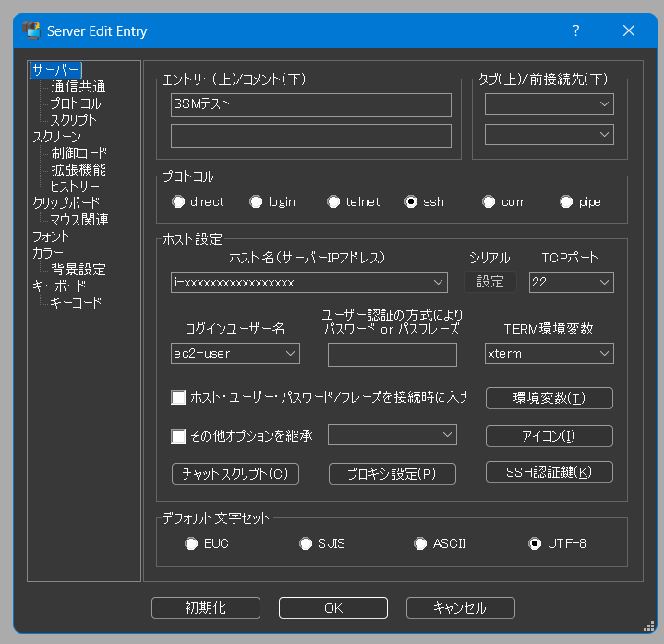Open the TERM環境変数 dropdown list

point(605,354)
